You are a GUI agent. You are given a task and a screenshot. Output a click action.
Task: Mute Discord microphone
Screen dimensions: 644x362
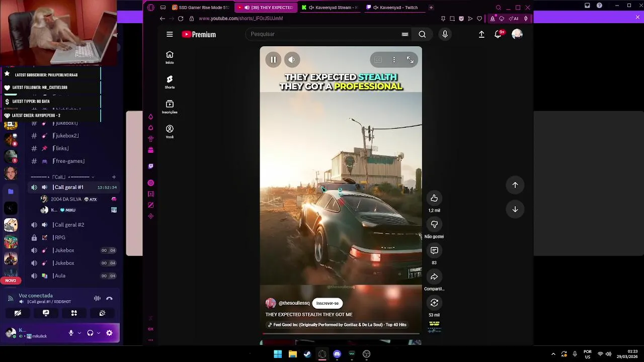[x=71, y=333]
